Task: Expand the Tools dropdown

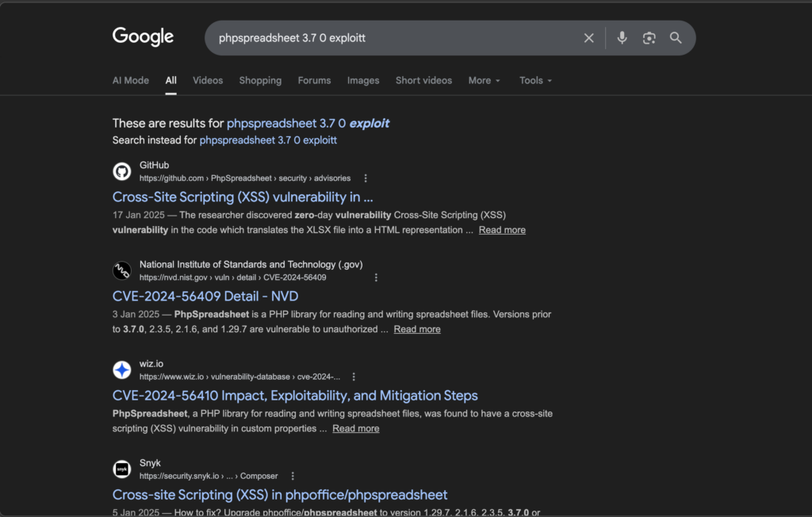Action: (535, 80)
